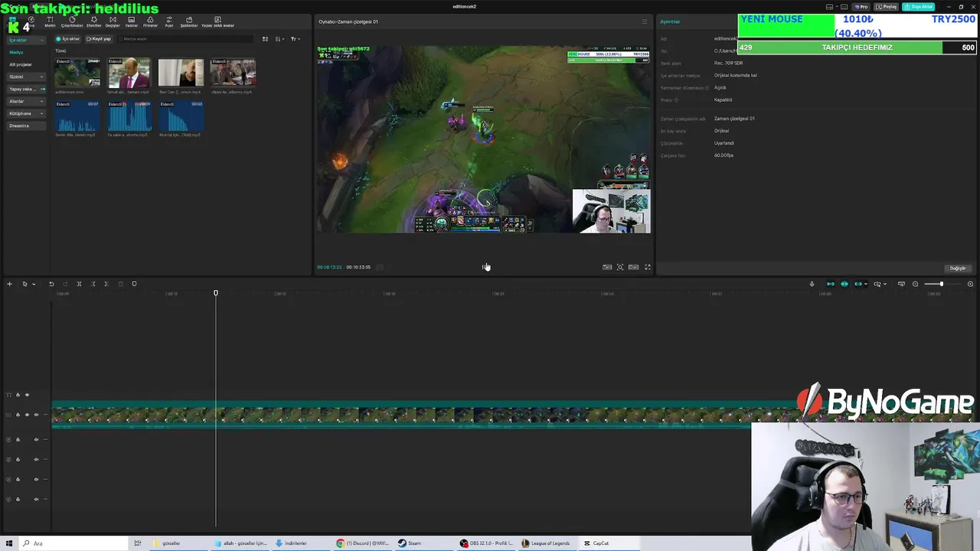The image size is (980, 551).
Task: Toggle the second auto-snapping icon
Action: click(844, 284)
